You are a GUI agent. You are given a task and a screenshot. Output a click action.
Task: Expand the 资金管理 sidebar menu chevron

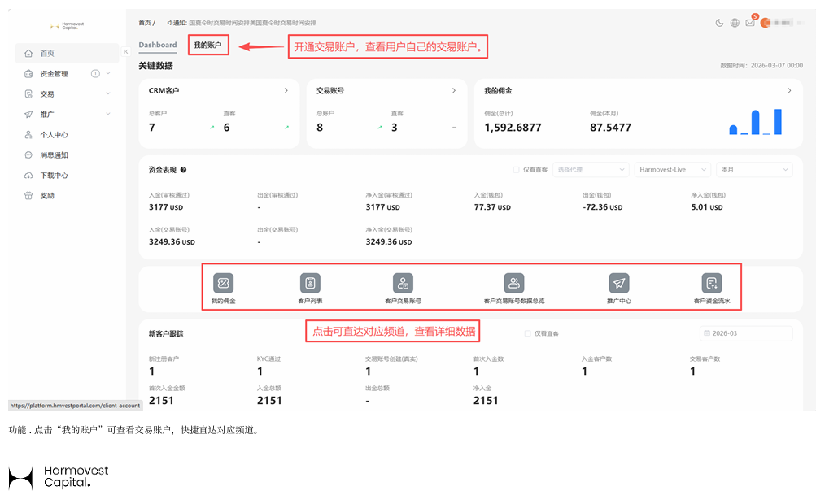(x=108, y=73)
